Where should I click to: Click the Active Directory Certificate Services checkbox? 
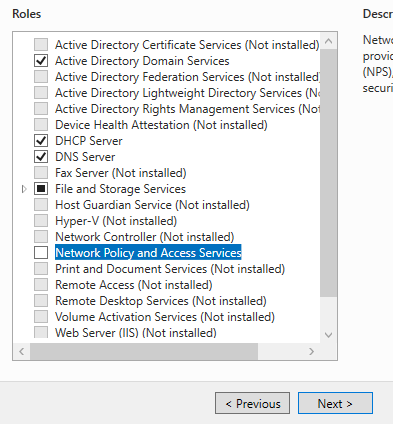41,45
